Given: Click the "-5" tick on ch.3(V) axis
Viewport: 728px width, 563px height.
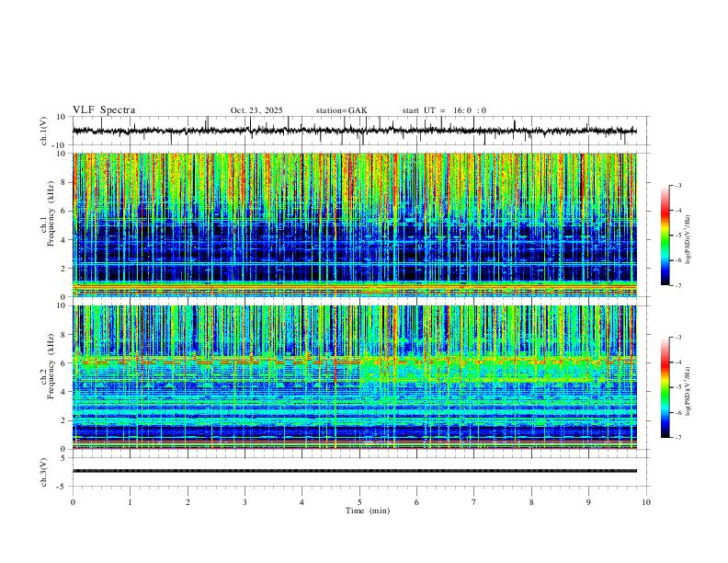Looking at the screenshot, I should (63, 487).
